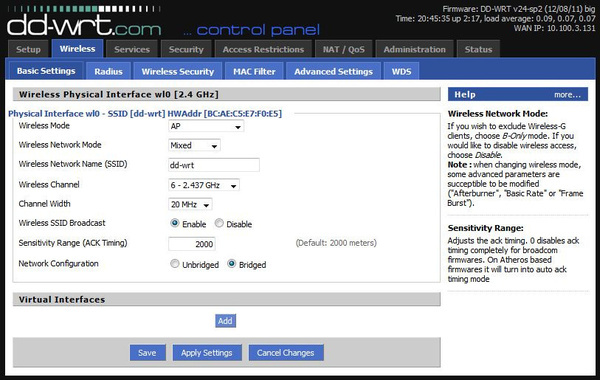
Task: Go to the Wireless Security sub-tab
Action: 178,72
